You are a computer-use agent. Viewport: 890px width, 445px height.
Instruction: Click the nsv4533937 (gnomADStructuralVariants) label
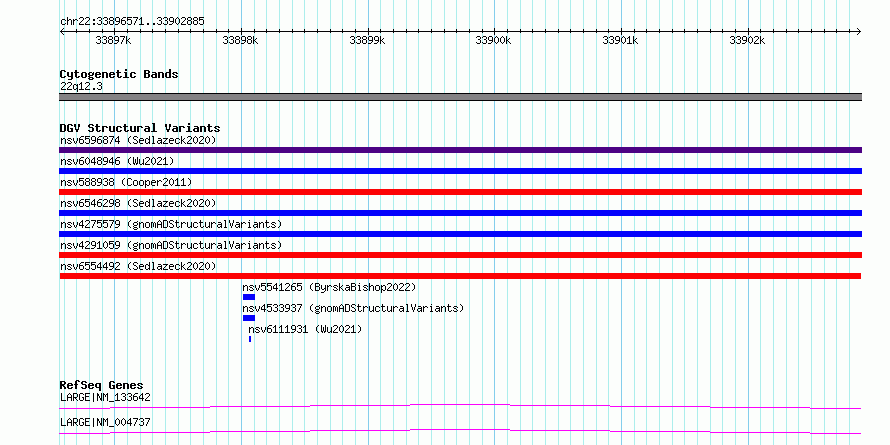[x=353, y=308]
